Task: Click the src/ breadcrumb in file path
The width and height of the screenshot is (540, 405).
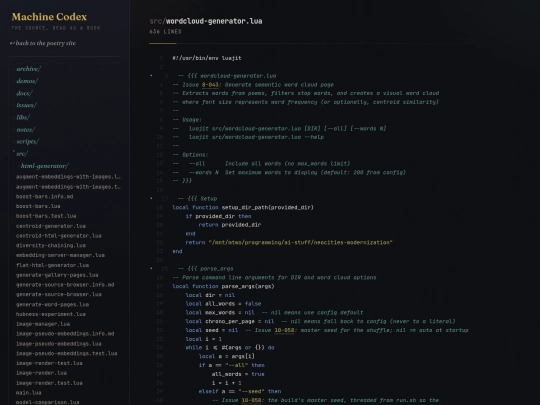Action: tap(157, 21)
